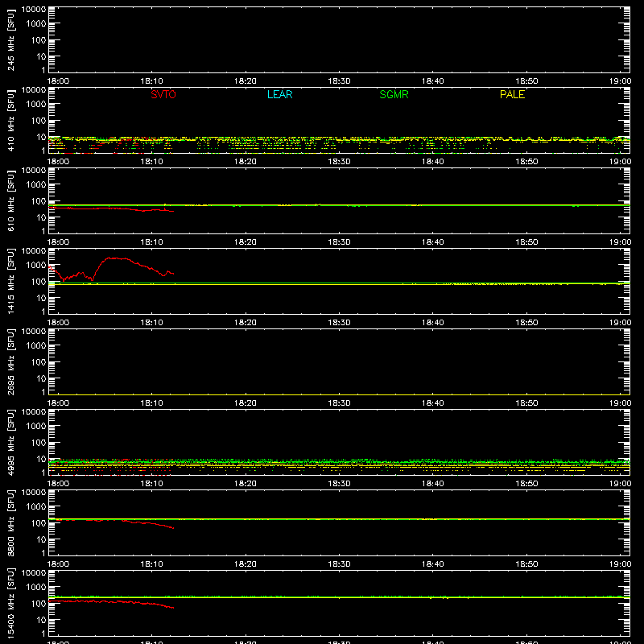Select the 4995 MHz [SFU] axis title
This screenshot has height=644, width=644.
pos(10,443)
